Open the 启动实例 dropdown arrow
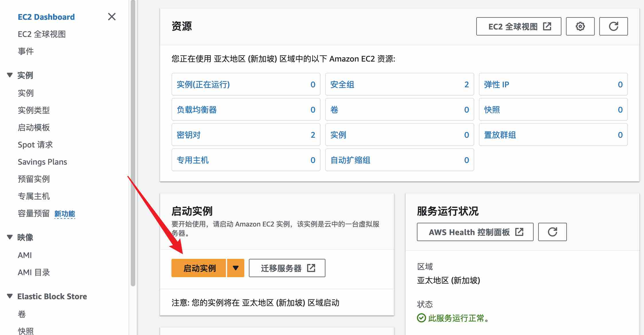644x335 pixels. [236, 268]
